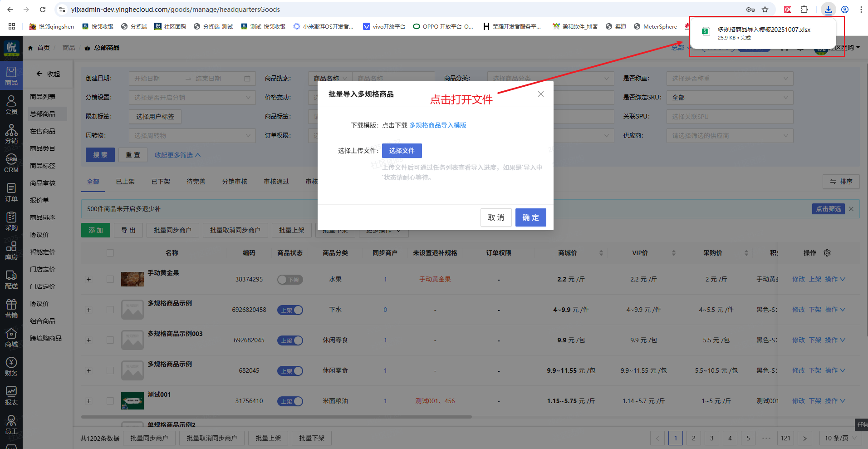Toggle 上架 switch for product 692682045
Viewport: 868px width, 449px height.
[x=290, y=340]
